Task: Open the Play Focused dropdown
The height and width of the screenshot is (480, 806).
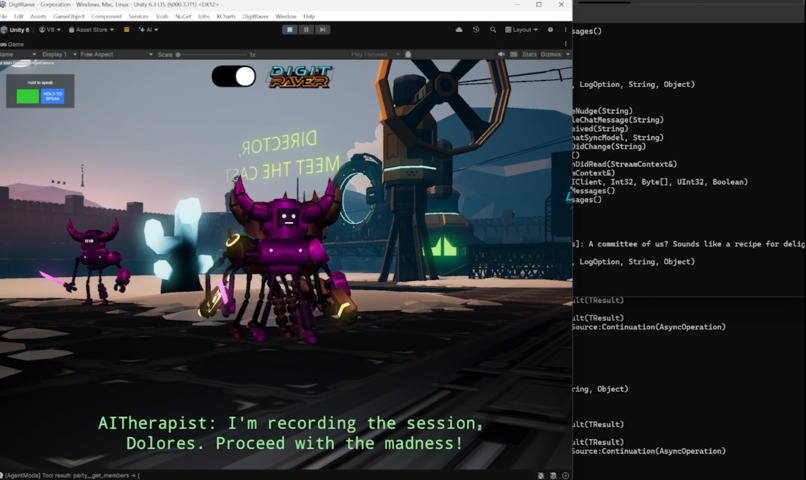Action: coord(375,54)
